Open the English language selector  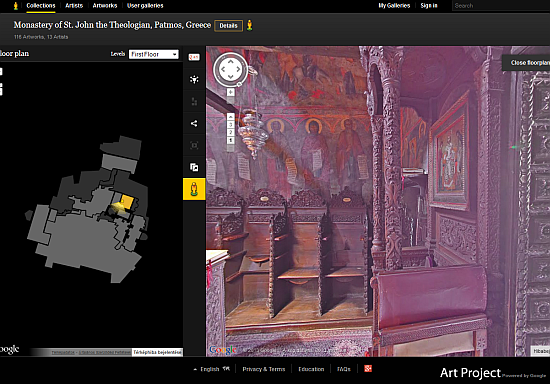(x=212, y=369)
